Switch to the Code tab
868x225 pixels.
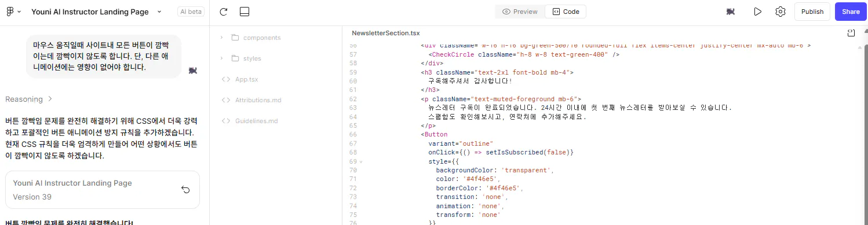point(566,12)
